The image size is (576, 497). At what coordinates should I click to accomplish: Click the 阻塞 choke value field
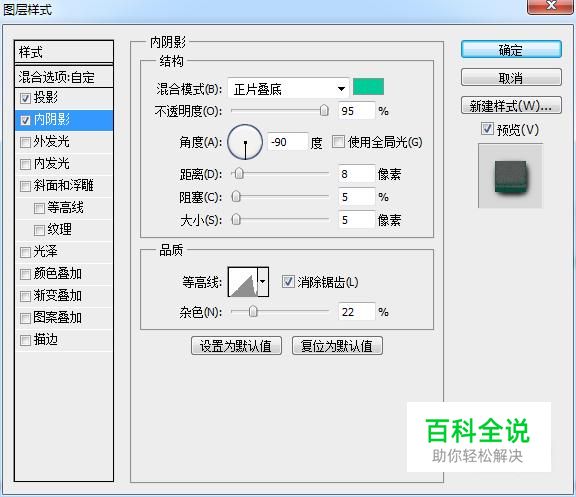click(x=356, y=197)
